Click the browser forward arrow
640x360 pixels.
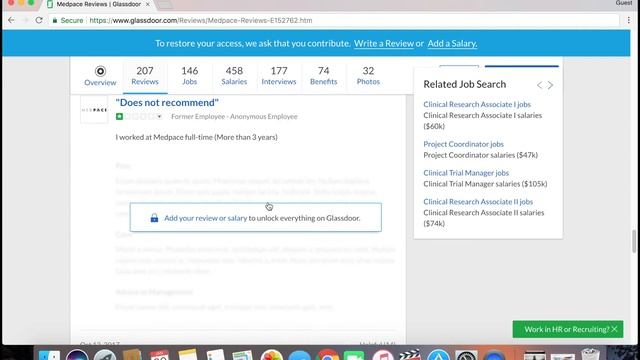tap(25, 20)
